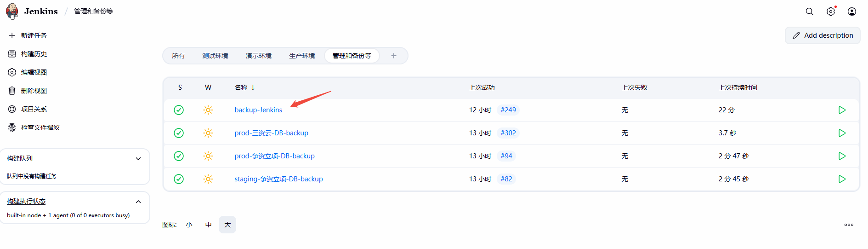This screenshot has width=868, height=249.
Task: Click built-in node + 1 agent text
Action: pyautogui.click(x=68, y=215)
